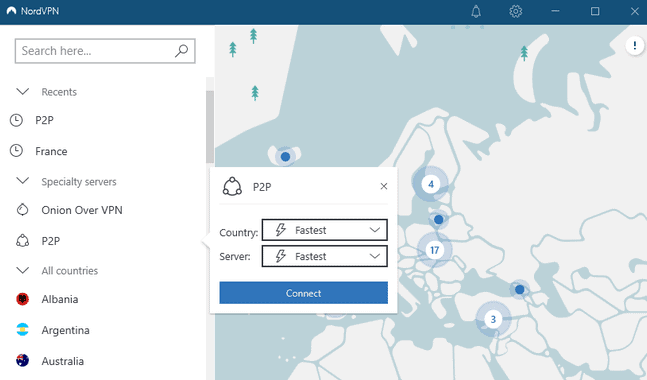Select the map cluster marked 4
The image size is (647, 380).
pos(430,184)
